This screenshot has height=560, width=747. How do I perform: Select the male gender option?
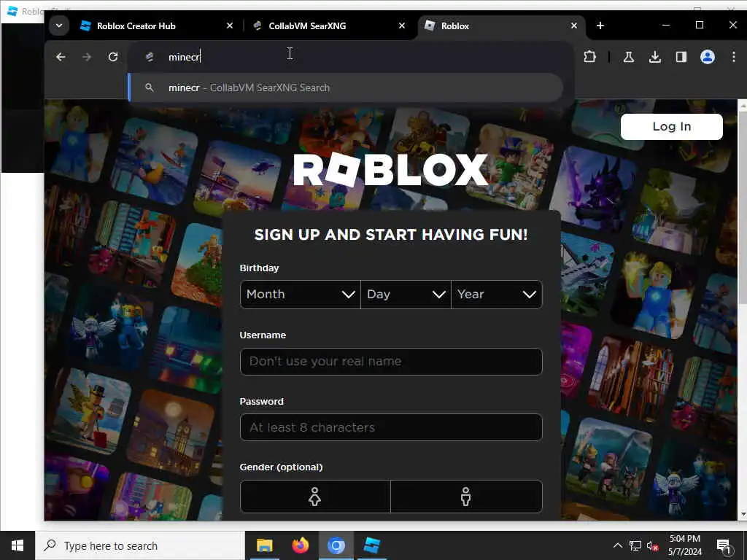coord(466,497)
